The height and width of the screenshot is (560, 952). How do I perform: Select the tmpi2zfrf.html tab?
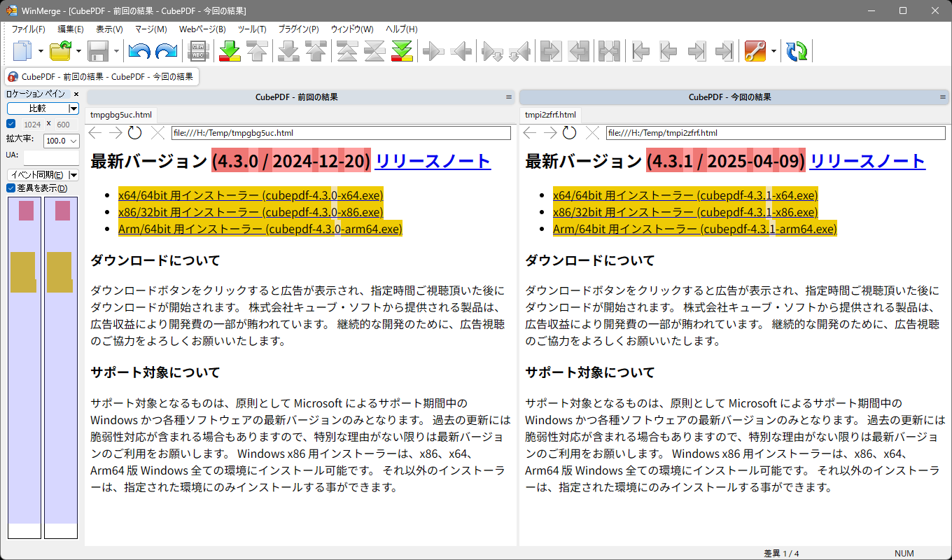550,115
